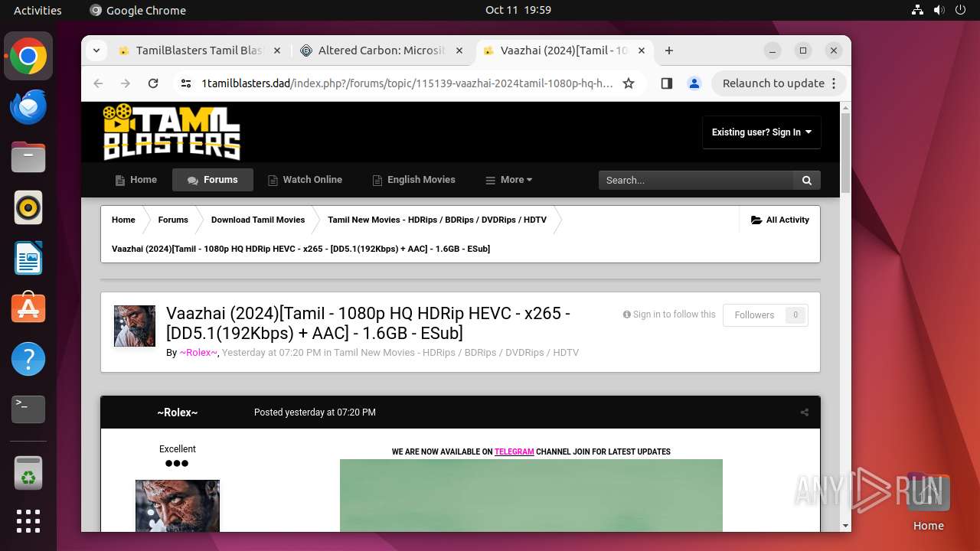Viewport: 980px width, 551px height.
Task: Go back using the browser back arrow
Action: tap(98, 83)
